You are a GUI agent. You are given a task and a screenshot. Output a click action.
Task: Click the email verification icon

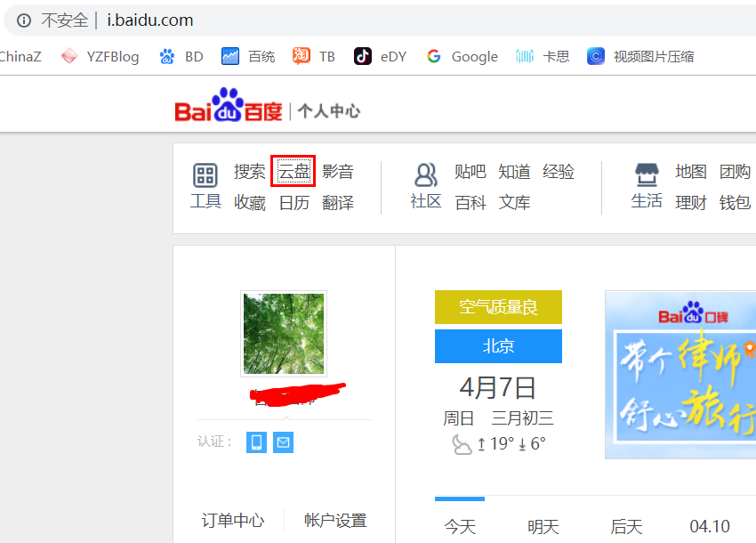coord(283,442)
